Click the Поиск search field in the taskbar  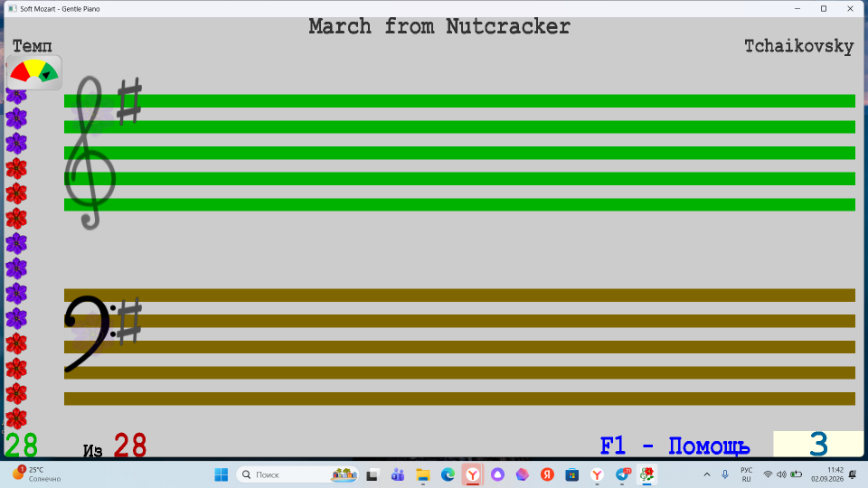[x=297, y=474]
